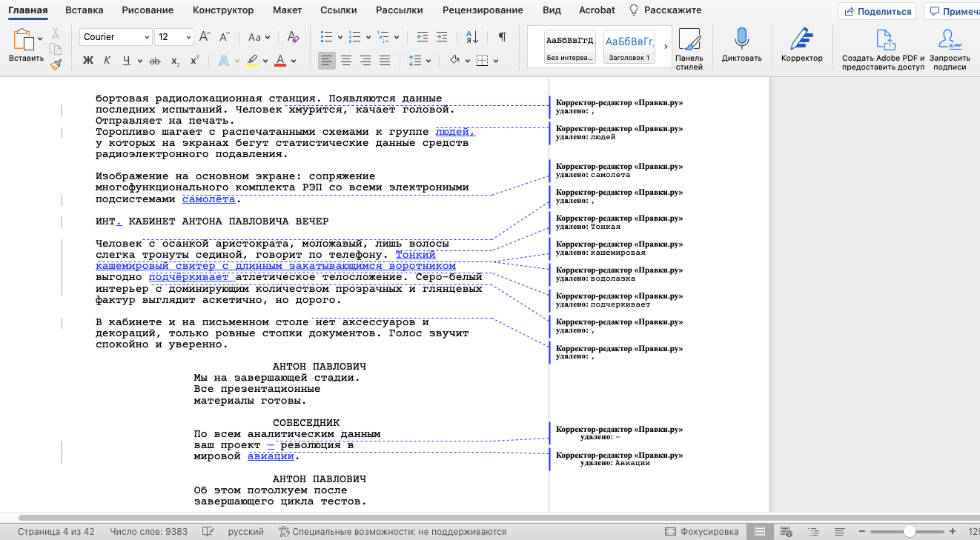The width and height of the screenshot is (980, 540).
Task: Adjust the zoom slider handle
Action: (909, 532)
